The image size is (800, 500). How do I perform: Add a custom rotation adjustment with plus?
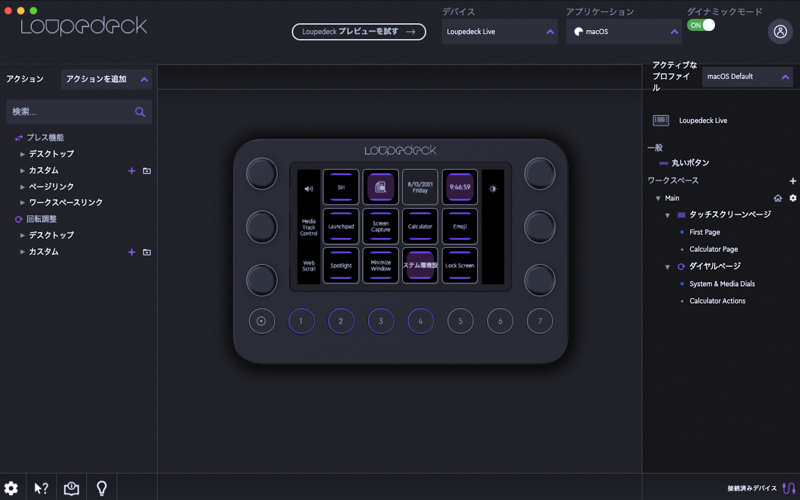click(132, 252)
